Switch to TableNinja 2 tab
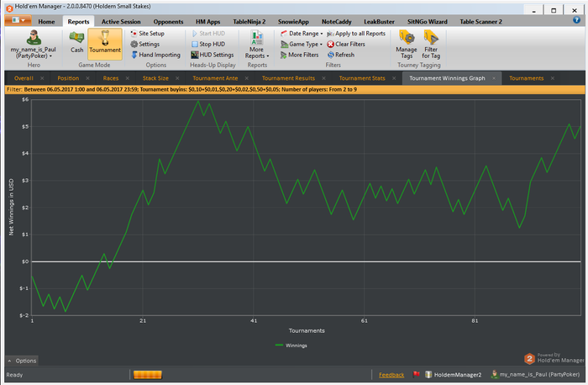The width and height of the screenshot is (588, 385). pos(249,22)
